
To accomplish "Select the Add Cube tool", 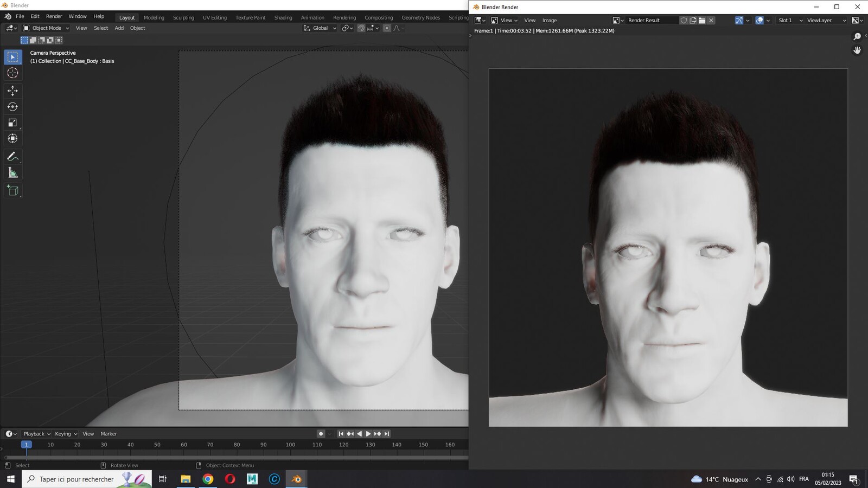I will click(13, 190).
